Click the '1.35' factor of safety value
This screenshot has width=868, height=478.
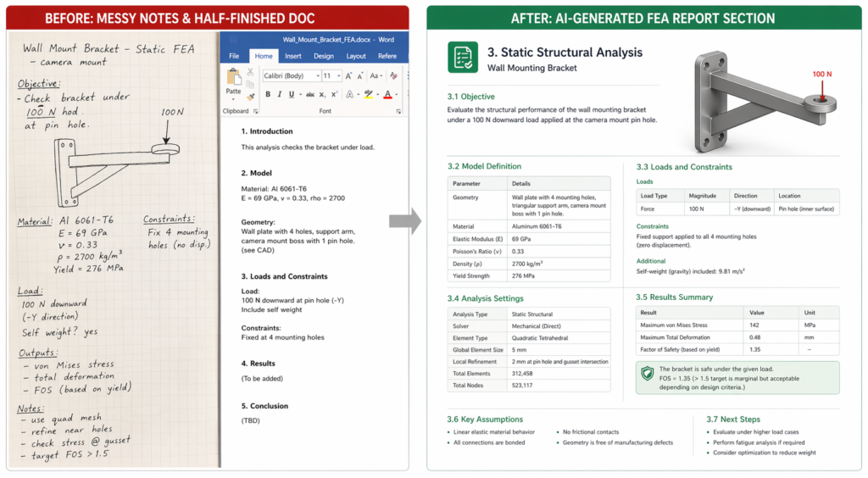pyautogui.click(x=754, y=350)
